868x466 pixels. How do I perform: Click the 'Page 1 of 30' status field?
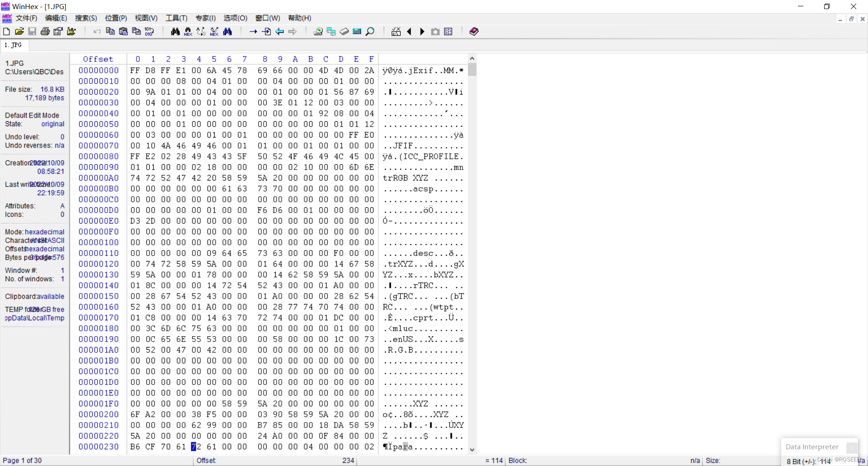click(x=22, y=461)
